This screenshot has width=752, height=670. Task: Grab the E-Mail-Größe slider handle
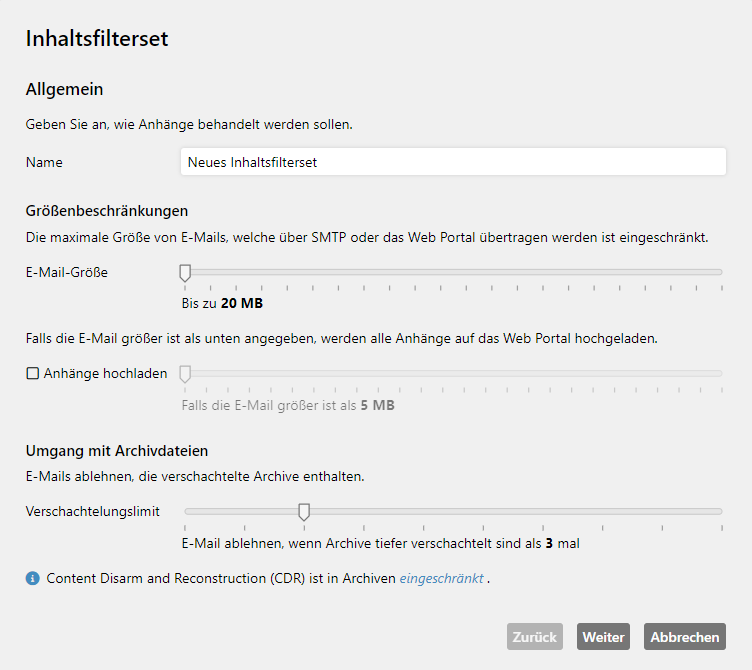pos(185,273)
